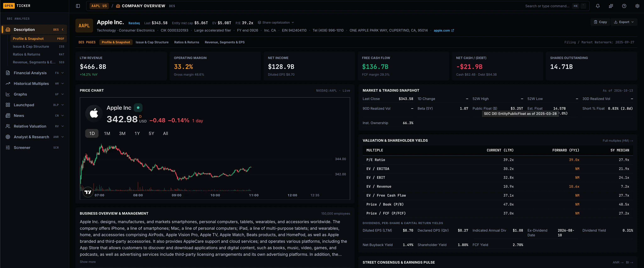644x268 pixels.
Task: Click the Historical Multiples trend icon
Action: [x=8, y=84]
